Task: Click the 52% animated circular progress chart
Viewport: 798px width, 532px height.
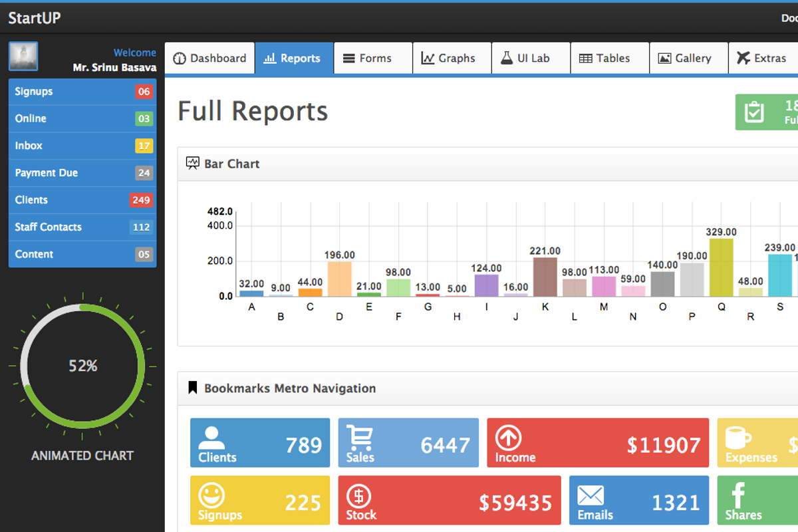Action: coord(82,366)
